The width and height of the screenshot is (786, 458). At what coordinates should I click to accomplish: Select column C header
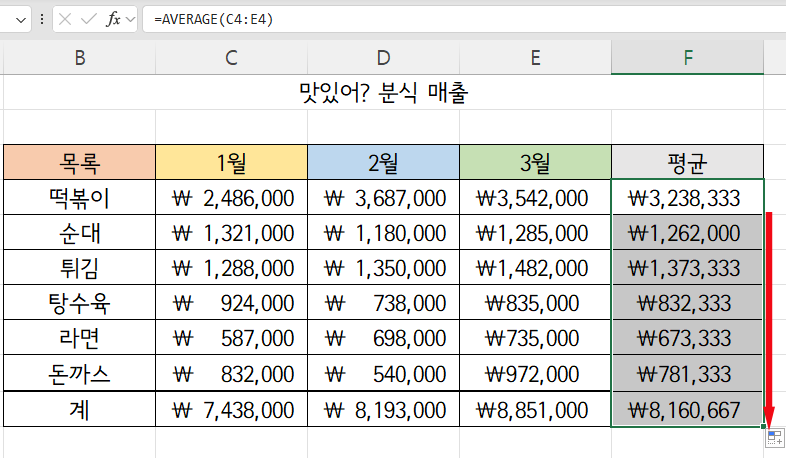(x=231, y=58)
